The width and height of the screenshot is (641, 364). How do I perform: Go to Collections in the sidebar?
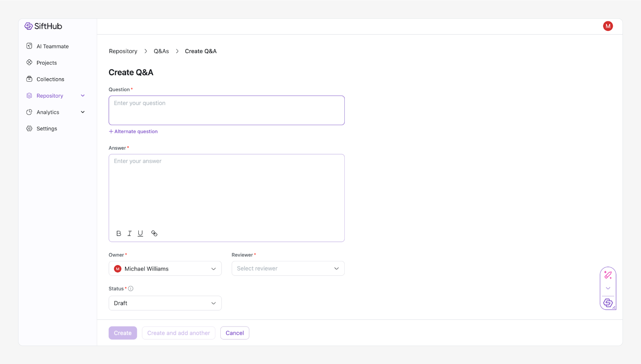[x=50, y=79]
